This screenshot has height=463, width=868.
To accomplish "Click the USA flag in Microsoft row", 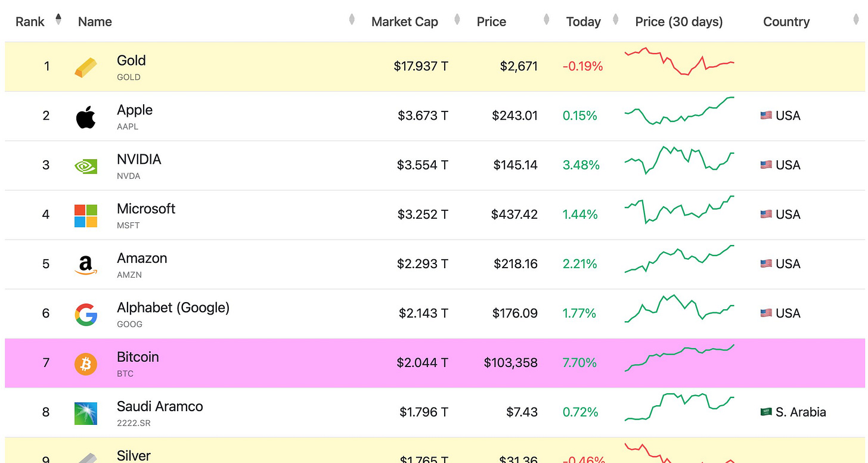I will [x=766, y=215].
